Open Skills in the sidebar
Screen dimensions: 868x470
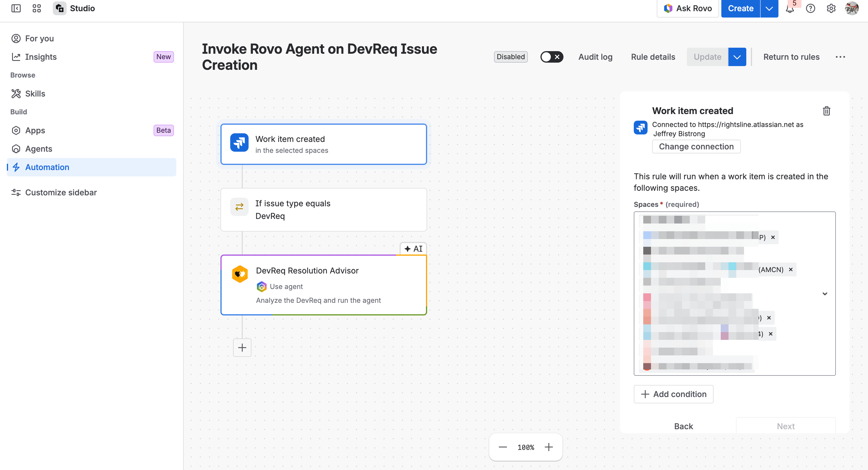coord(91,94)
